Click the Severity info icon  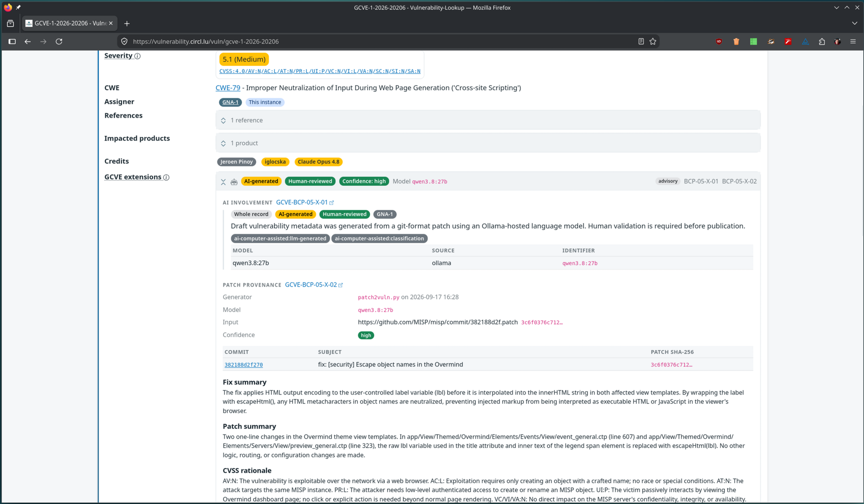click(x=138, y=56)
